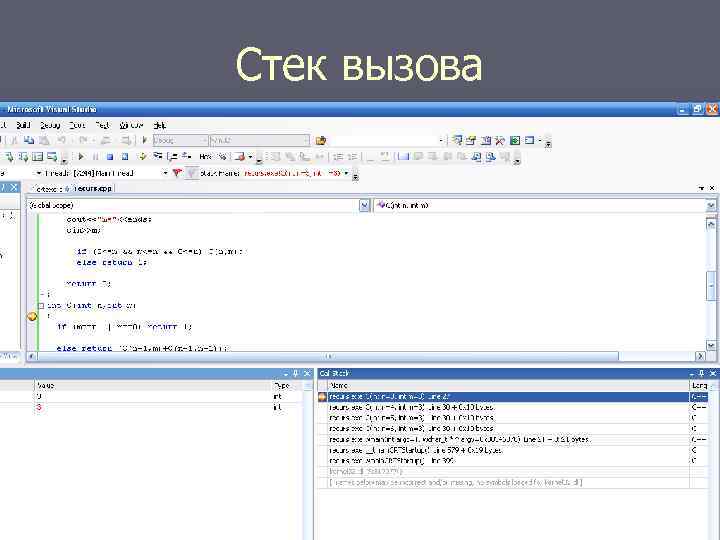The height and width of the screenshot is (540, 720).
Task: Select the recurs.cpp editor tab
Action: click(x=92, y=189)
